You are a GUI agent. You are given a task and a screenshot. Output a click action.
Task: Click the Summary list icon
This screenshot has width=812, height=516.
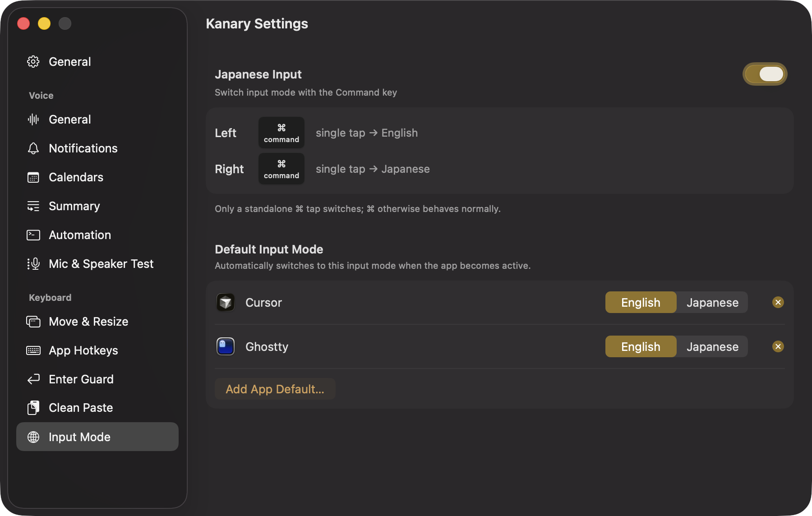pyautogui.click(x=33, y=206)
